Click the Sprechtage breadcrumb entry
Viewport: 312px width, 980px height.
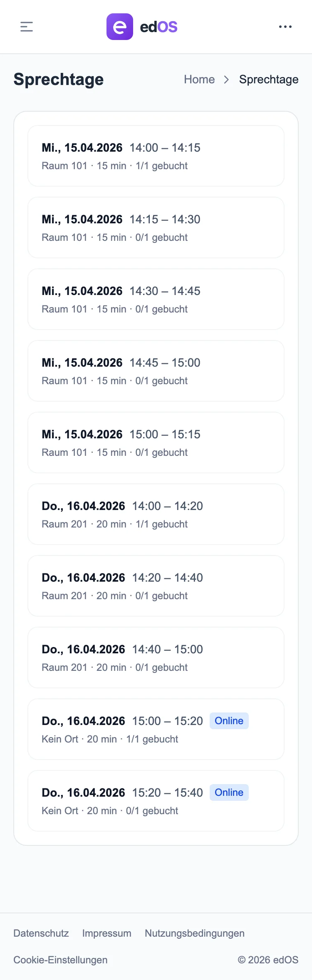tap(269, 79)
